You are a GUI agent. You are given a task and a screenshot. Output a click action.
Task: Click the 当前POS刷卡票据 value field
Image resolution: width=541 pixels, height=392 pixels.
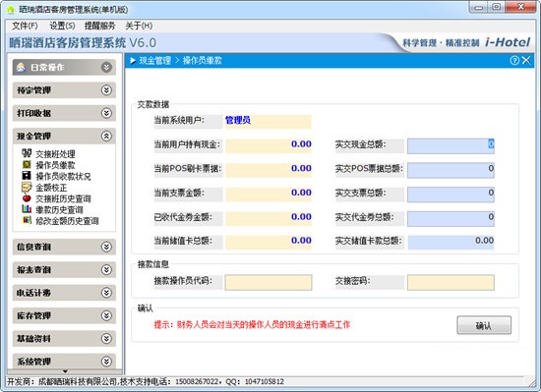tap(269, 170)
